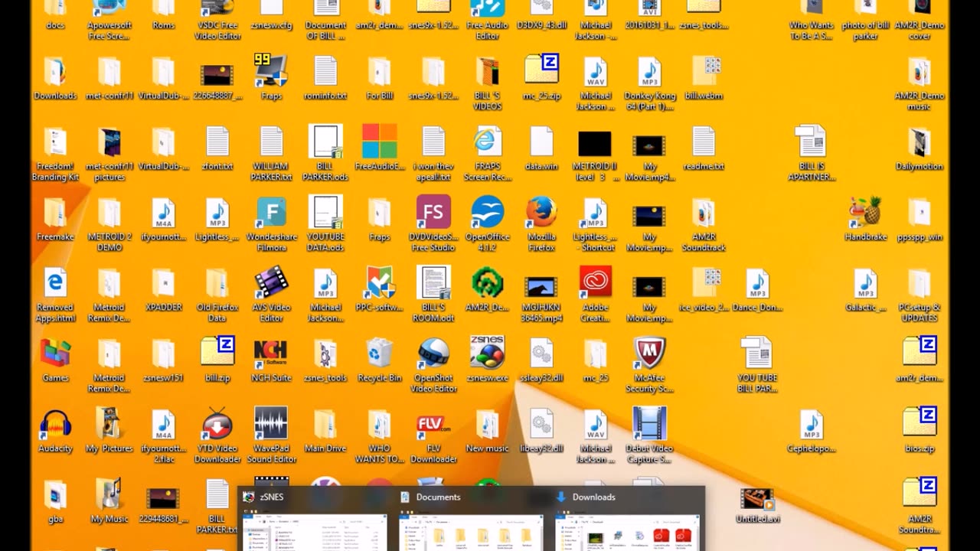Select OpenShot Video Editor icon
980x551 pixels.
[433, 354]
